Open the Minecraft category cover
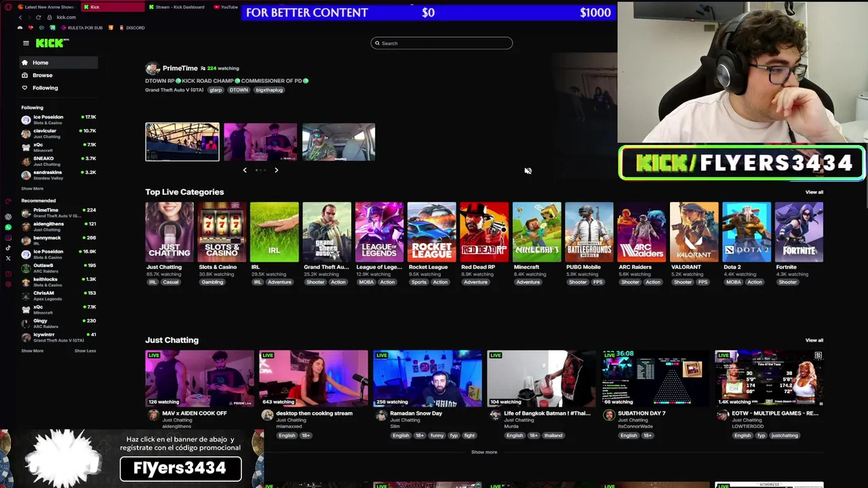The image size is (868, 488). tap(536, 232)
